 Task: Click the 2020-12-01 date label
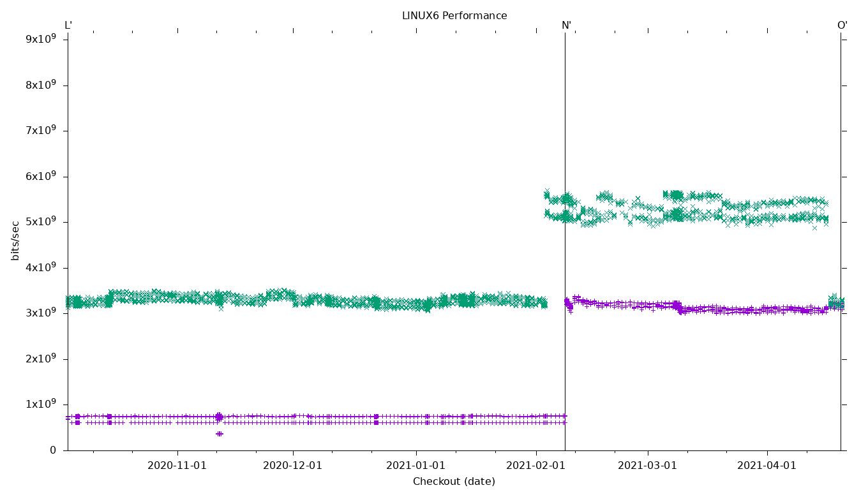pyautogui.click(x=293, y=466)
